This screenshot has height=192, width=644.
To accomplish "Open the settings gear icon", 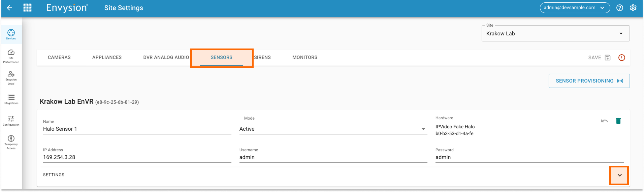I will pos(633,8).
